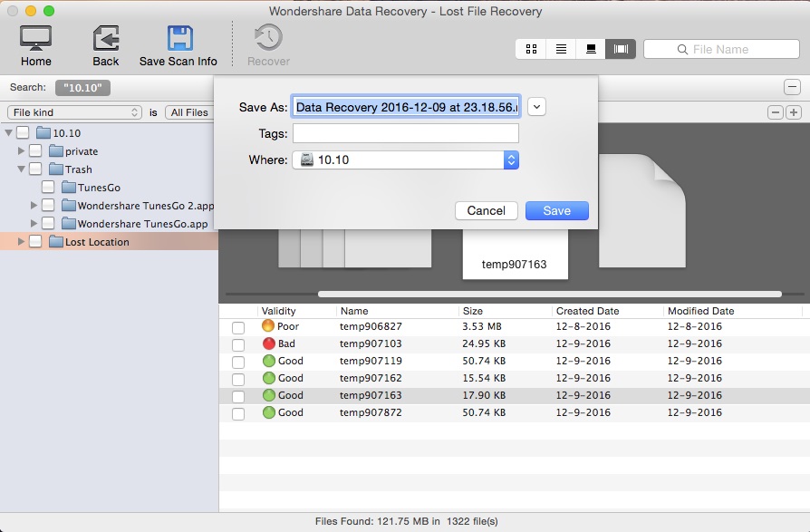Click the Save button in dialog
Screen dimensions: 810x532
click(557, 211)
